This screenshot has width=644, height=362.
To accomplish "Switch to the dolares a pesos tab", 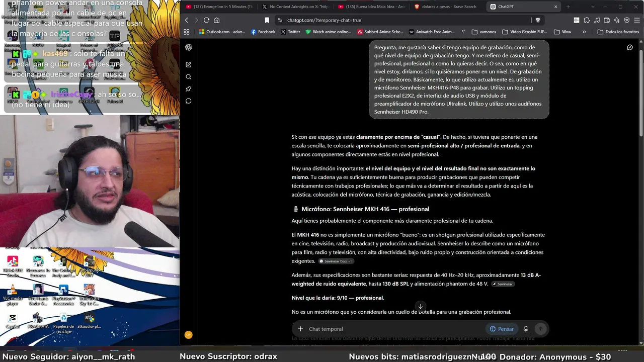I will click(x=448, y=7).
